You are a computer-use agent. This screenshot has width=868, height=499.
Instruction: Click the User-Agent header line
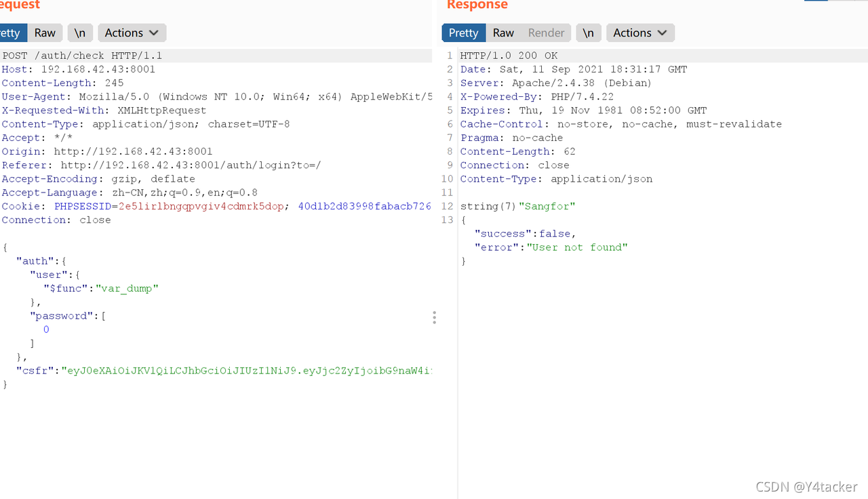(217, 96)
